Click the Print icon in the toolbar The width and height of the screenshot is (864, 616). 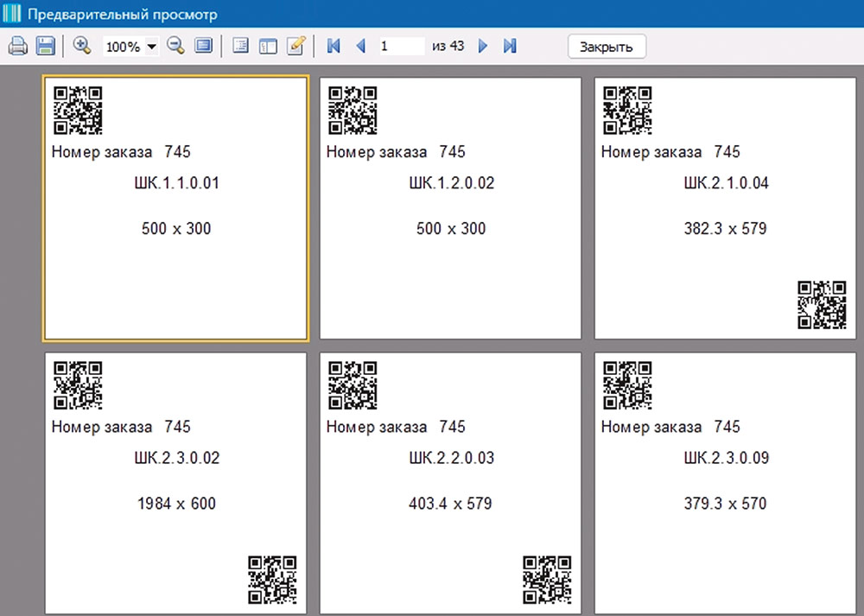pos(17,45)
